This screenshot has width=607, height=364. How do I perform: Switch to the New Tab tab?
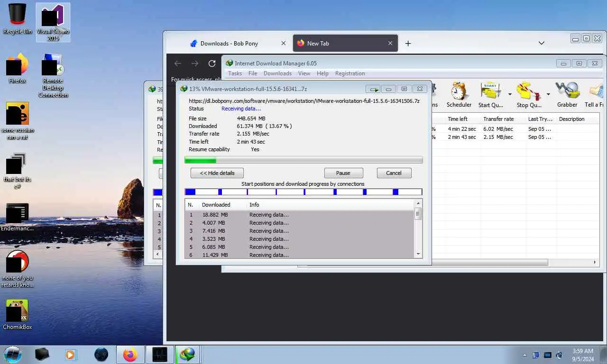[x=346, y=43]
